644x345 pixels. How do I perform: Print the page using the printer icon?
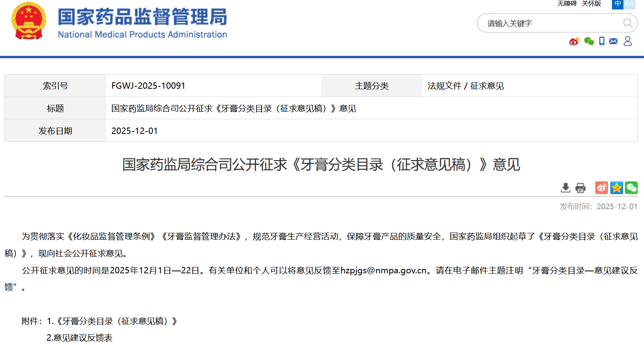580,188
